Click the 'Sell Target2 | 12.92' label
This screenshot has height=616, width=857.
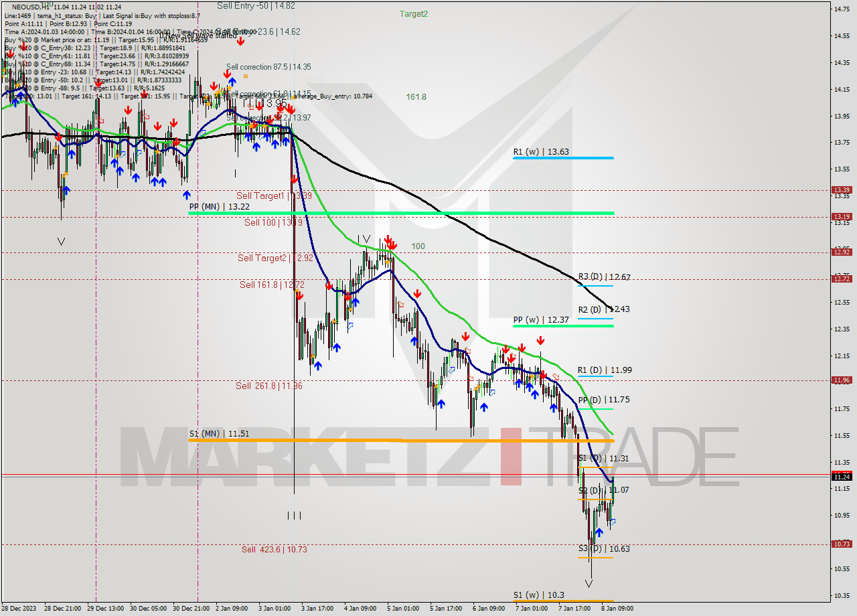275,258
